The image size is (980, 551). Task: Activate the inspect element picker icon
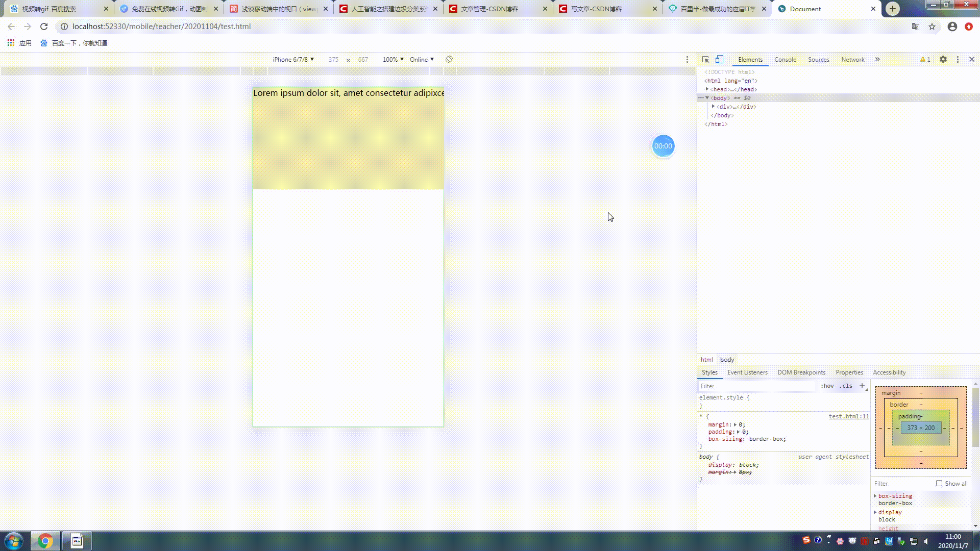click(705, 60)
